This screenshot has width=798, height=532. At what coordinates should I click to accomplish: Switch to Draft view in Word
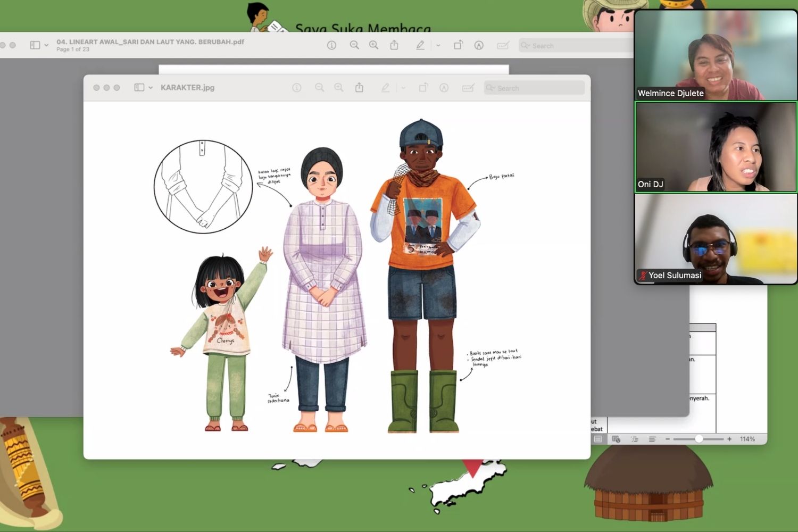pyautogui.click(x=652, y=439)
